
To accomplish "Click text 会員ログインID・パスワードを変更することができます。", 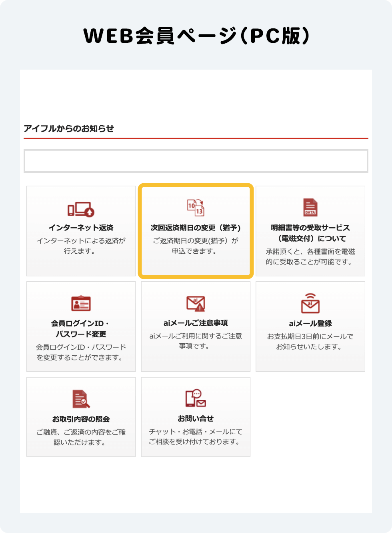I will 81,352.
